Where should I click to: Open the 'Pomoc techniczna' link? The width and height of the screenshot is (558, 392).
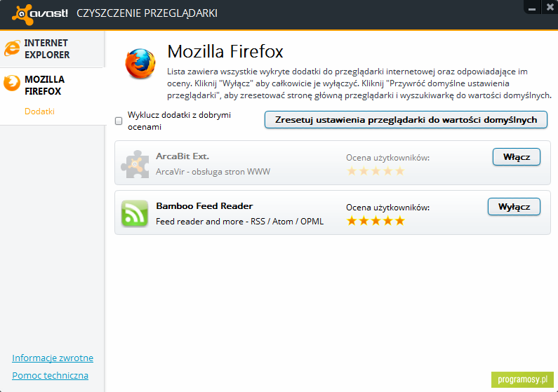click(50, 375)
